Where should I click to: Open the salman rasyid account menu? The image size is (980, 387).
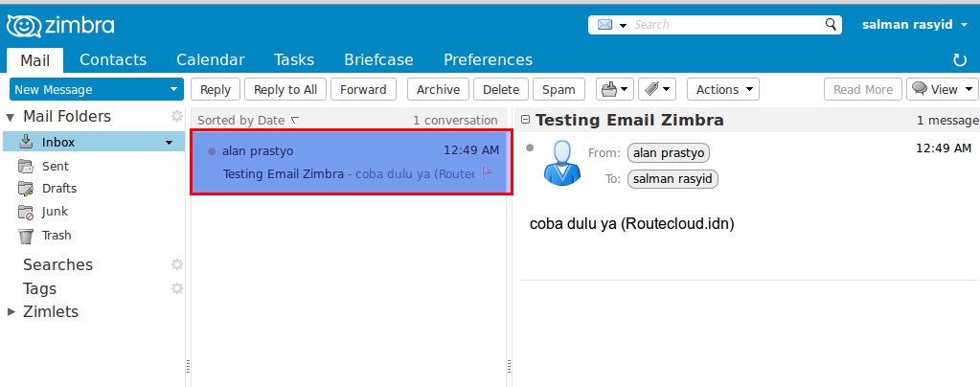pyautogui.click(x=916, y=25)
